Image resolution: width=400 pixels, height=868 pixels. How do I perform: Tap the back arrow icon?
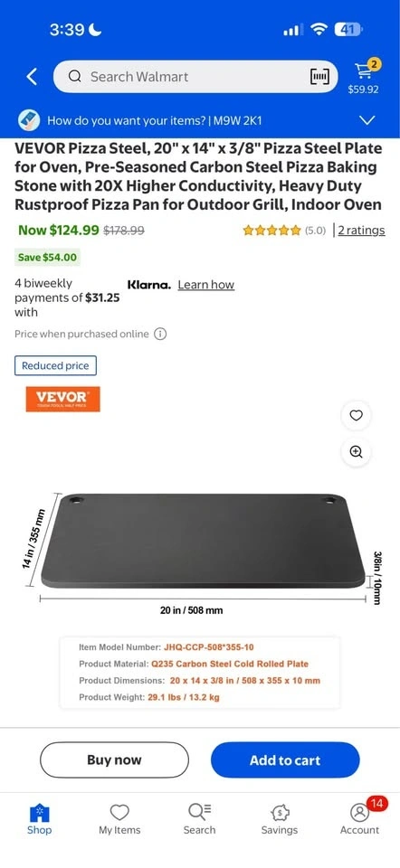[x=33, y=76]
